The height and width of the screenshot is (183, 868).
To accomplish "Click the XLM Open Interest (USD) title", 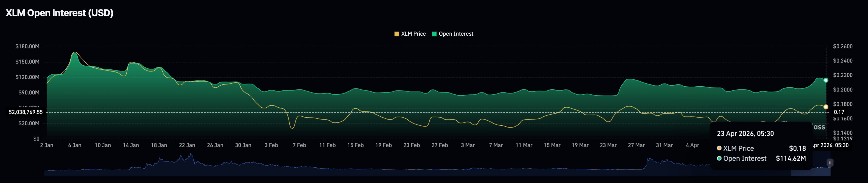I will click(x=60, y=13).
